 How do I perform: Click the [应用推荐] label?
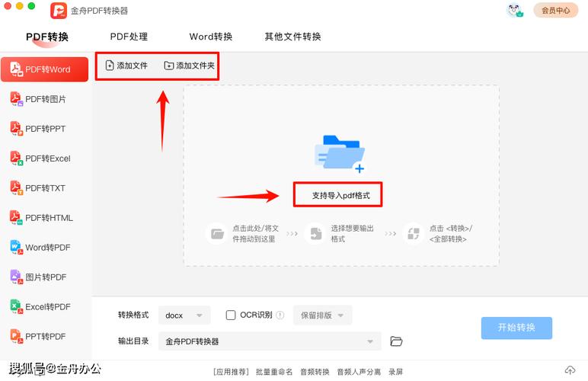coord(231,372)
